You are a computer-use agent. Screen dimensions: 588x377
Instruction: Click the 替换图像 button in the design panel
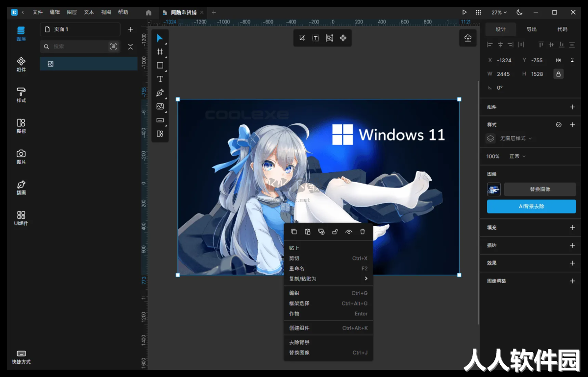click(540, 189)
